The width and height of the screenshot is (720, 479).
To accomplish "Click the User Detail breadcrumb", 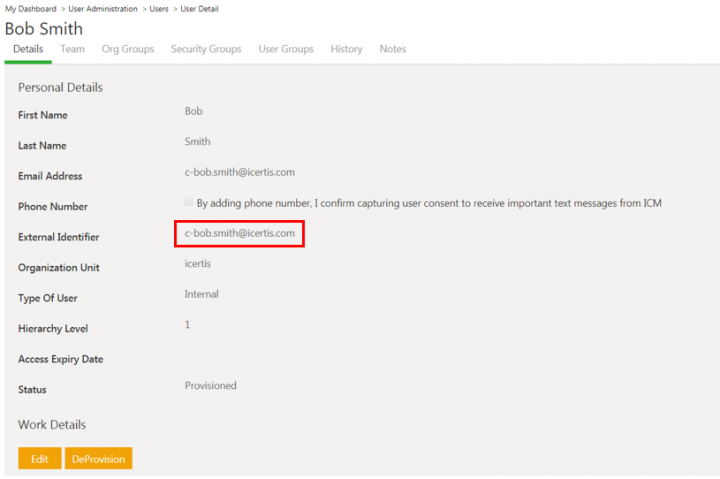I will click(199, 9).
